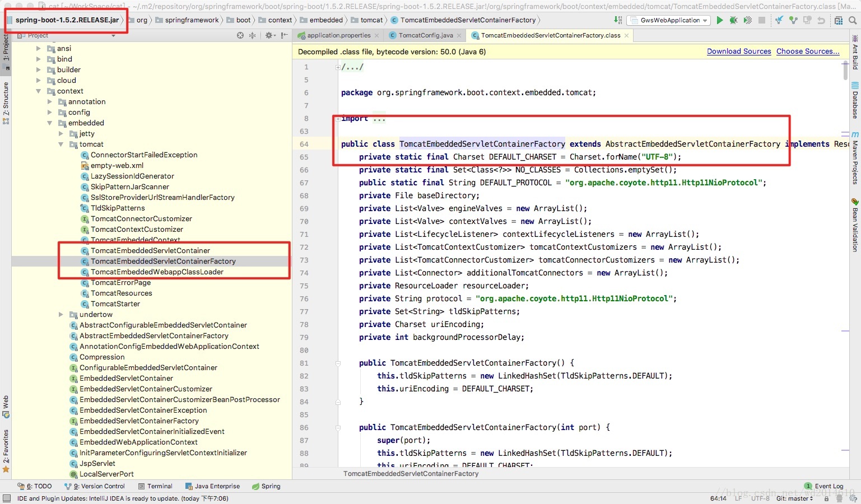The height and width of the screenshot is (504, 861).
Task: Select JspServlet class in tree
Action: click(97, 464)
